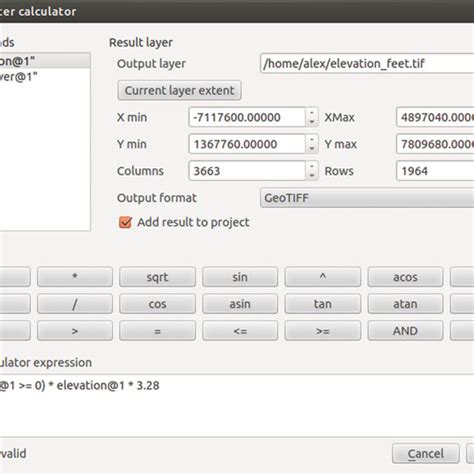Select the first raster band ending on@1"
This screenshot has height=474, width=474.
(45, 61)
